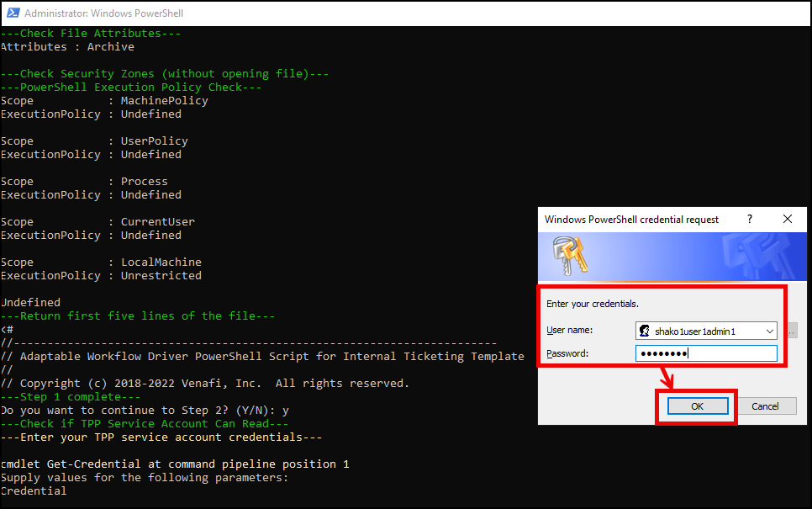Click '---PowerShell Execution Policy Check---' line
This screenshot has height=509, width=812.
pyautogui.click(x=131, y=87)
